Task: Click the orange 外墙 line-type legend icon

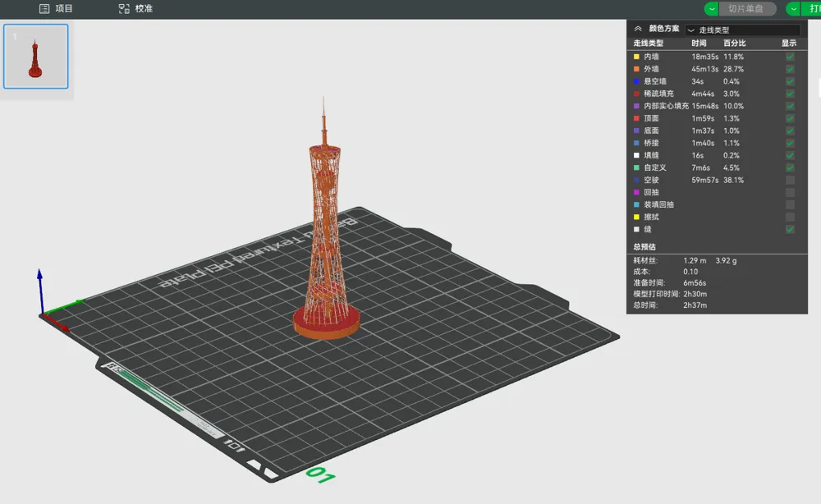Action: pos(636,69)
